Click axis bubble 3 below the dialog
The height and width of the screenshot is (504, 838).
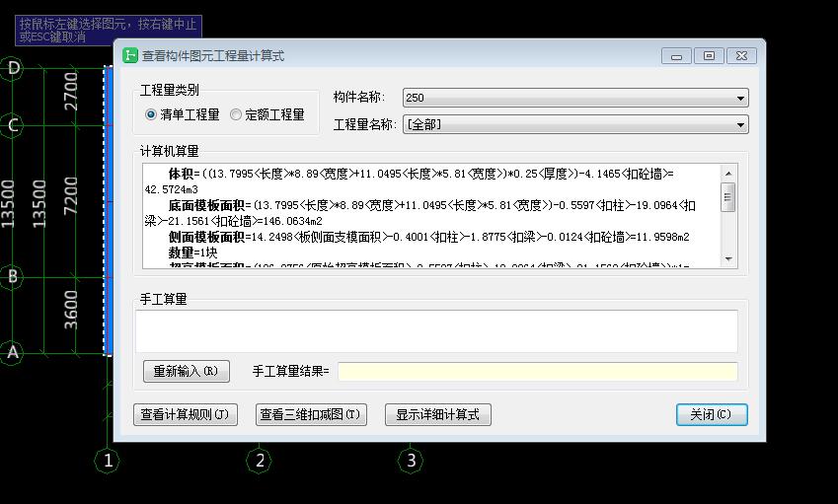411,461
